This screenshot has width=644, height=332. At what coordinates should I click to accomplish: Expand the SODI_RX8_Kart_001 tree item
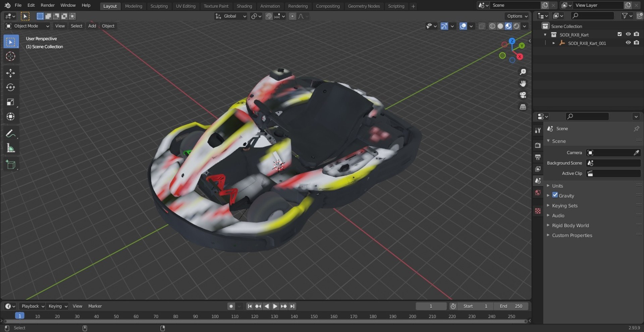(553, 43)
